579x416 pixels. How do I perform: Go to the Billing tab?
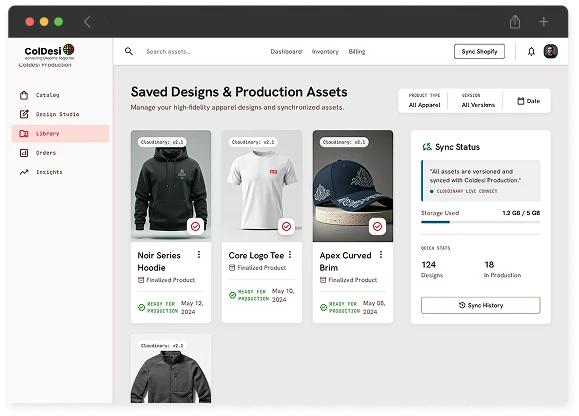(x=357, y=52)
